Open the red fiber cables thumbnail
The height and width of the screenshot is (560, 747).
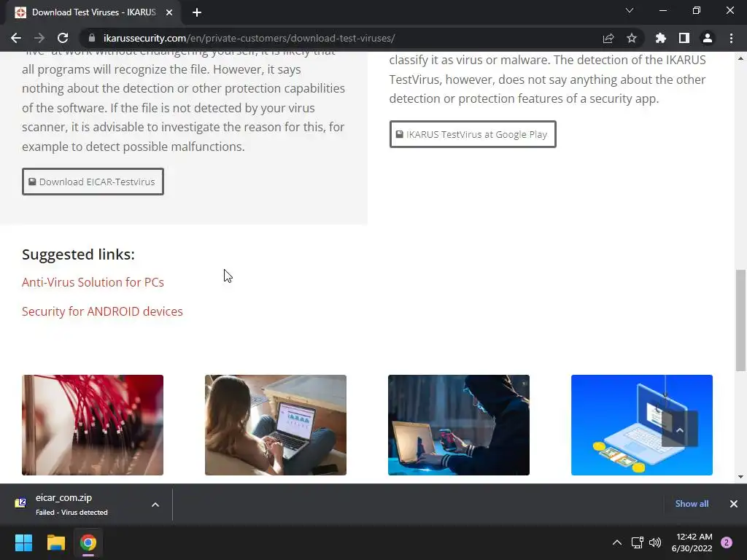click(x=93, y=425)
